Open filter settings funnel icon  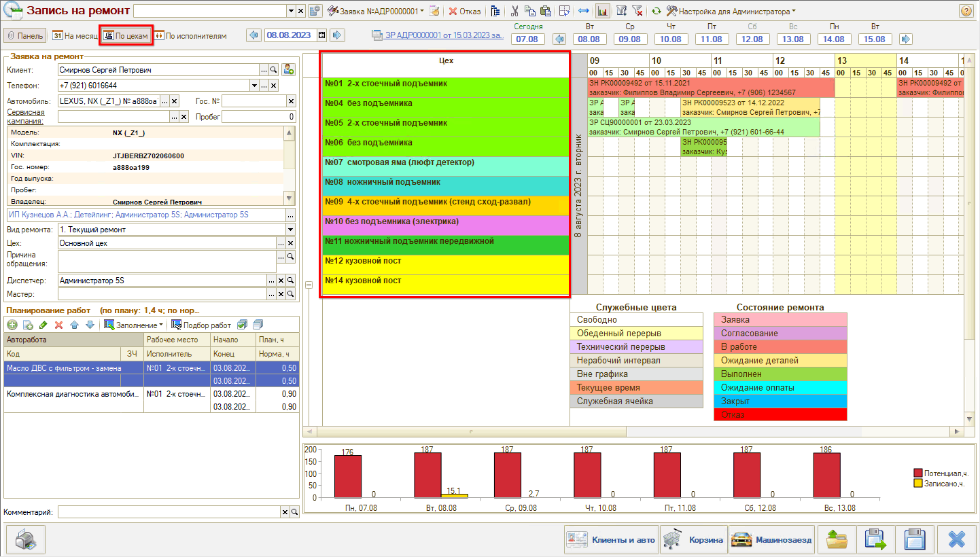coord(621,11)
